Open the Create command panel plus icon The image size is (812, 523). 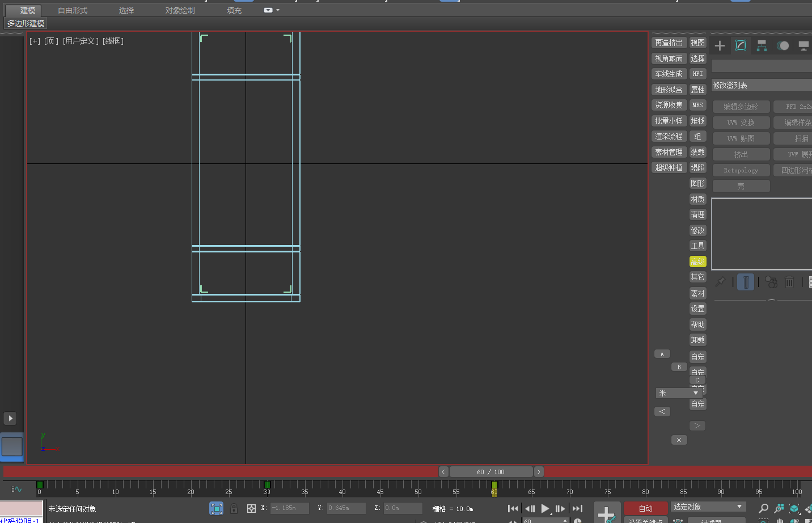coord(720,46)
